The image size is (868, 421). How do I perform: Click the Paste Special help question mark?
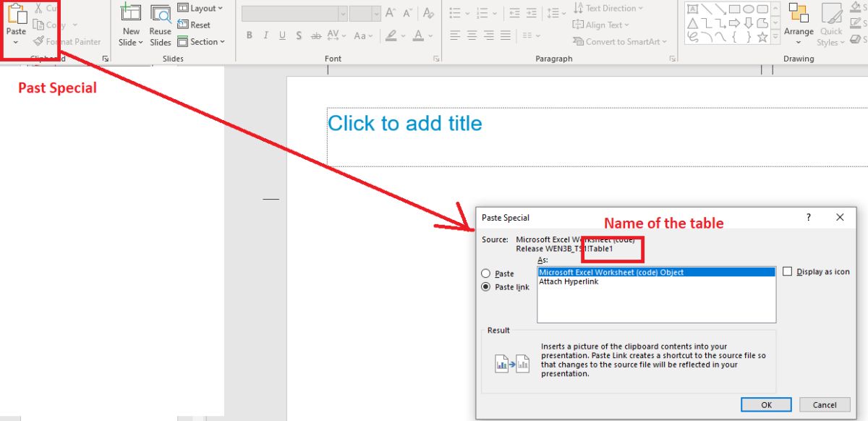(x=808, y=218)
